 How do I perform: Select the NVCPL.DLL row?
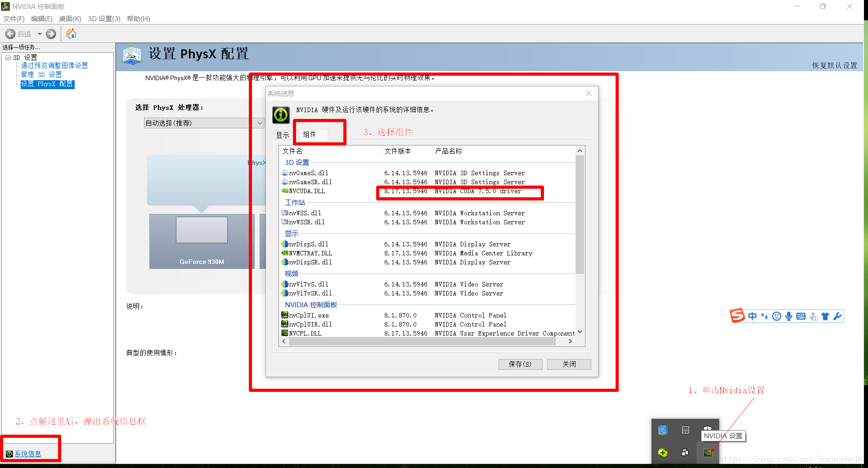coord(427,333)
